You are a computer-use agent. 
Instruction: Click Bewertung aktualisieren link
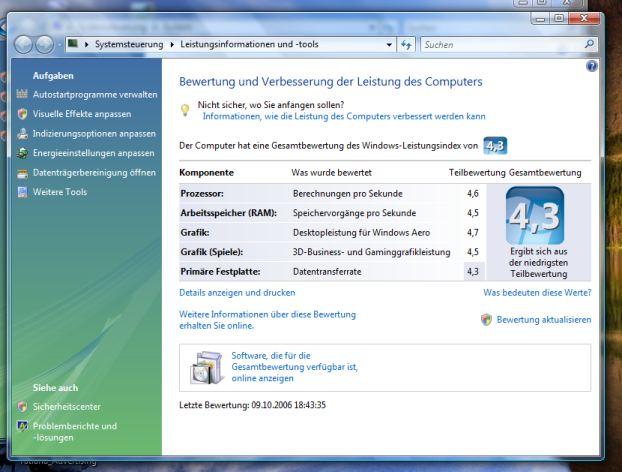pyautogui.click(x=544, y=320)
